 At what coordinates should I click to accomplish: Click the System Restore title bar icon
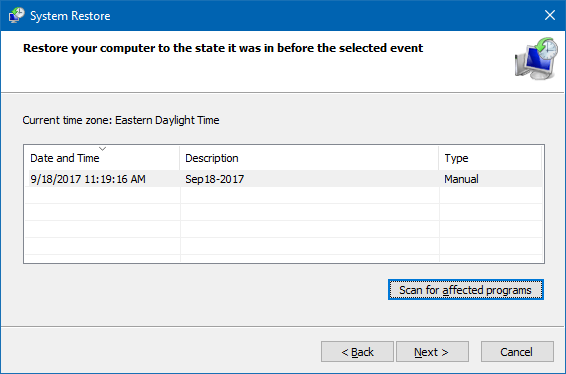pos(17,16)
